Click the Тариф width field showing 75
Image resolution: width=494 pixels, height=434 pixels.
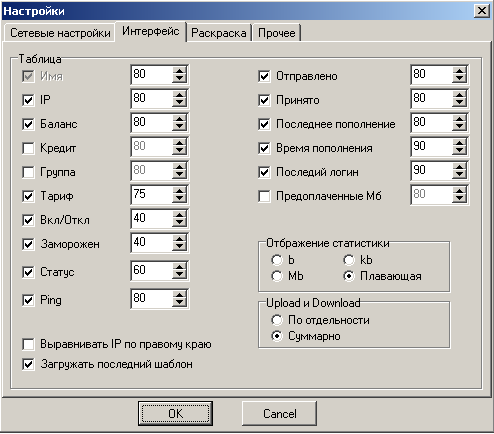[x=152, y=195]
